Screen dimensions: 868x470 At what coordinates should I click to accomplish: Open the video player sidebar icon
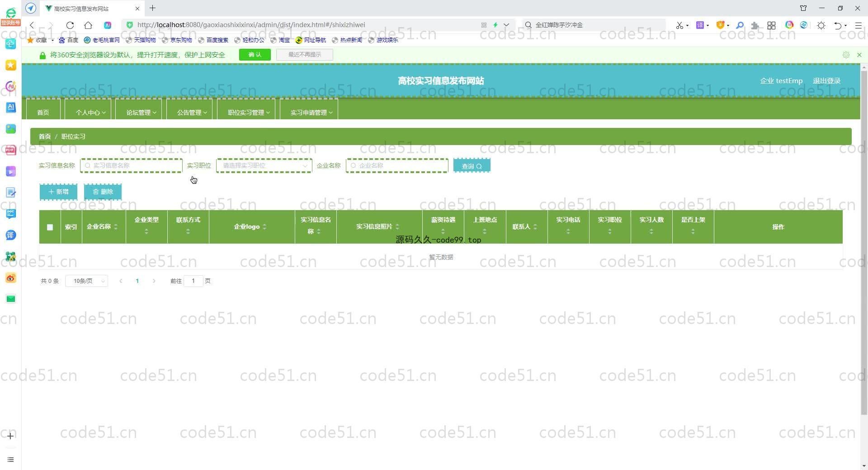pyautogui.click(x=11, y=171)
